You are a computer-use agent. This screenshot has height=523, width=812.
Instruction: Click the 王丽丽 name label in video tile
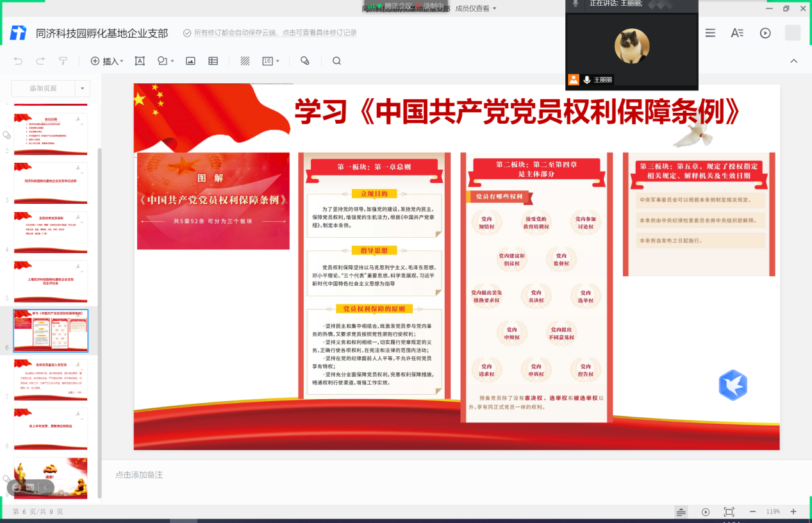pyautogui.click(x=603, y=80)
